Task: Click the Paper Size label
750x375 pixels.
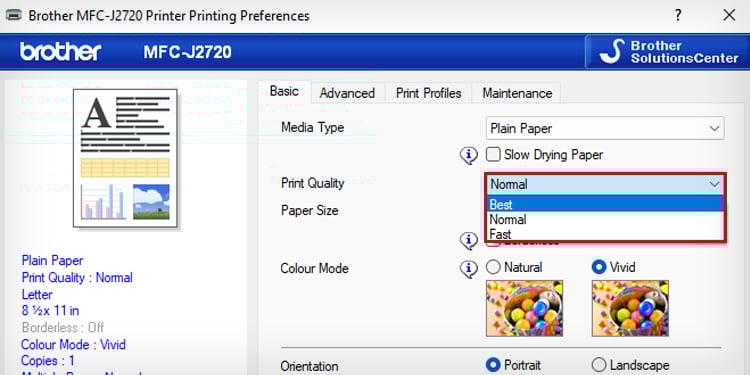Action: click(x=309, y=210)
